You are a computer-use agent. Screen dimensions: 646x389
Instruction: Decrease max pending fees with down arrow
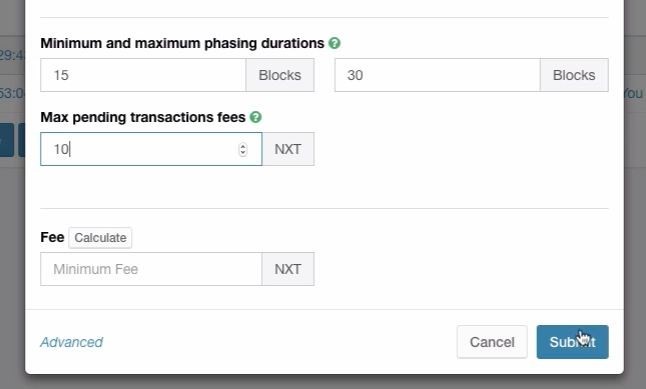point(243,153)
